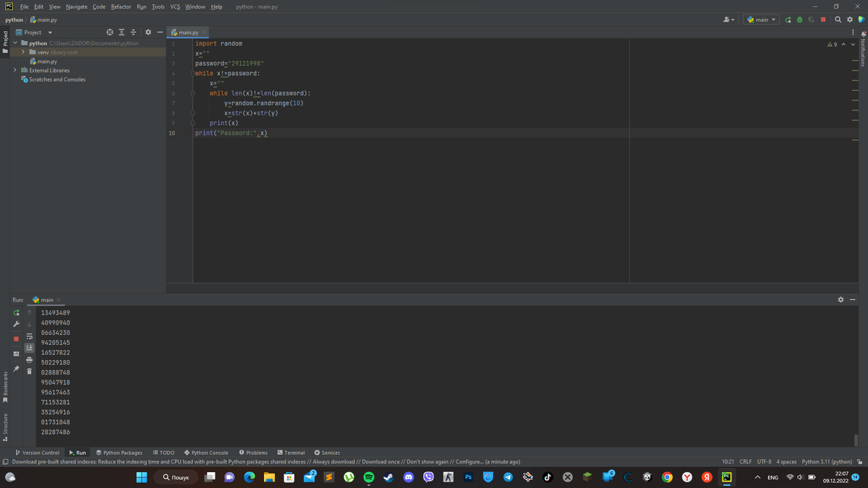Jump to previous highlighted problem arrow

coord(844,45)
